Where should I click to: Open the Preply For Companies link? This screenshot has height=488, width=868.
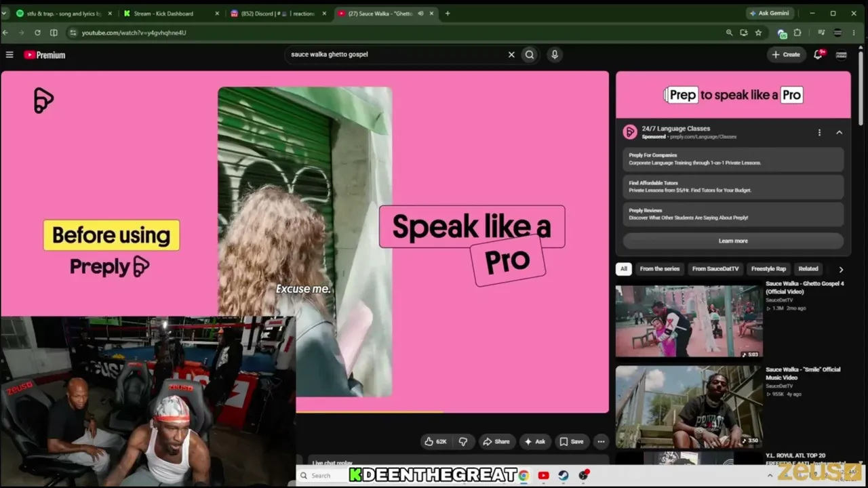[x=733, y=159]
